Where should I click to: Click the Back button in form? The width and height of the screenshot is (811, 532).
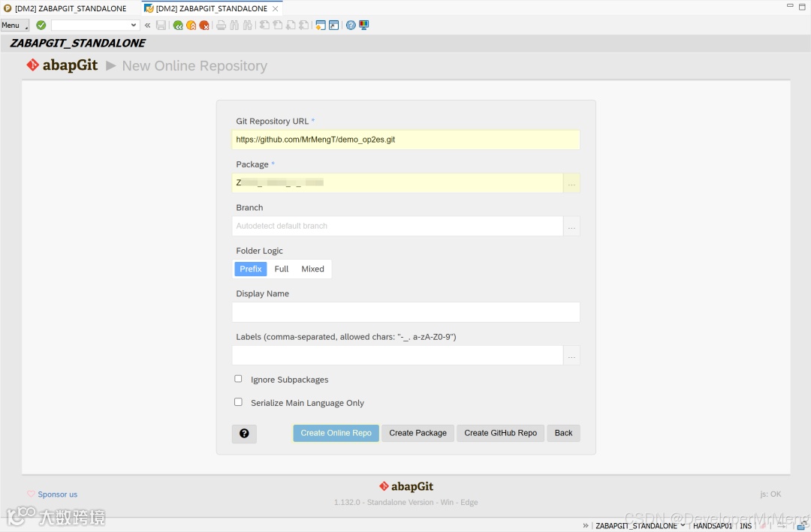[563, 433]
